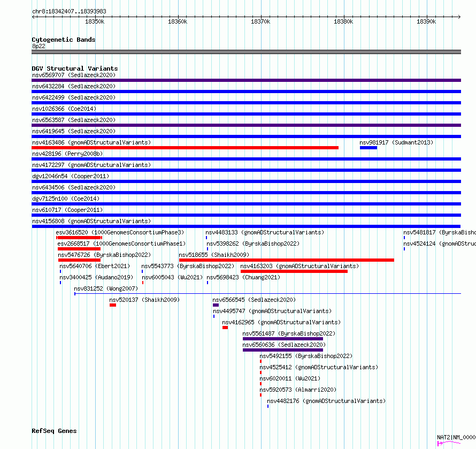Viewport: 476px width, 449px height.
Task: Open nsv5920573 (Almarri2020) label
Action: click(298, 390)
